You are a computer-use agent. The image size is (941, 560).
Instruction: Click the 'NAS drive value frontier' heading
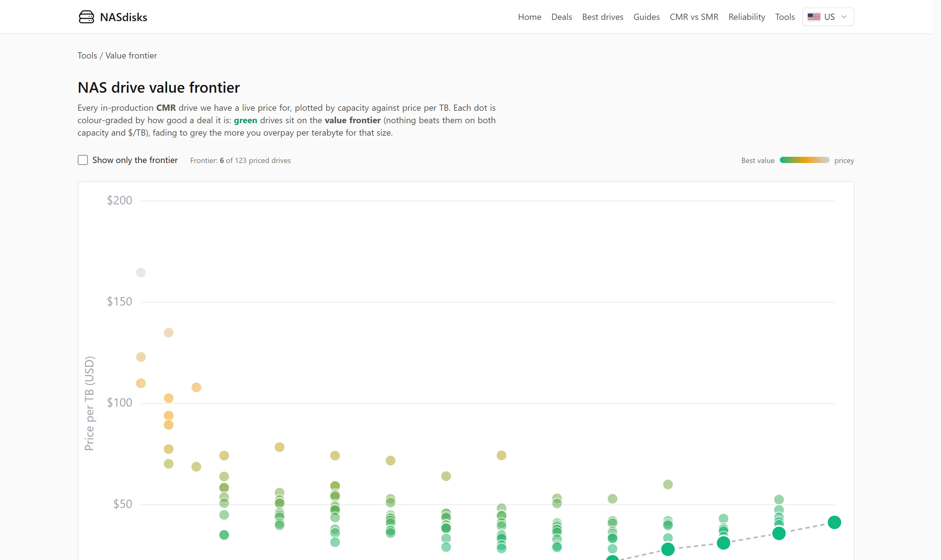pos(158,87)
